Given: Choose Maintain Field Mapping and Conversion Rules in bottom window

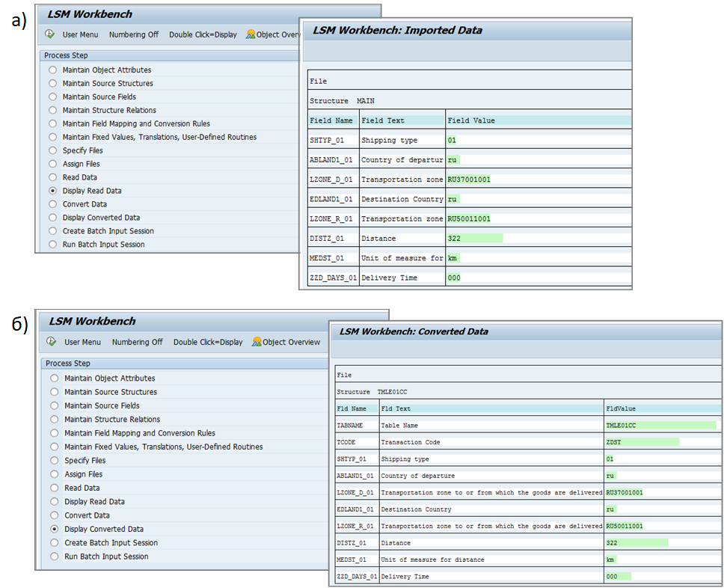Looking at the screenshot, I should (x=55, y=433).
